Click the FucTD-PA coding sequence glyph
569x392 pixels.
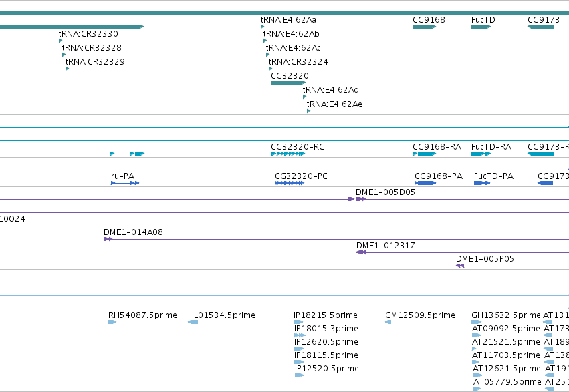click(482, 183)
